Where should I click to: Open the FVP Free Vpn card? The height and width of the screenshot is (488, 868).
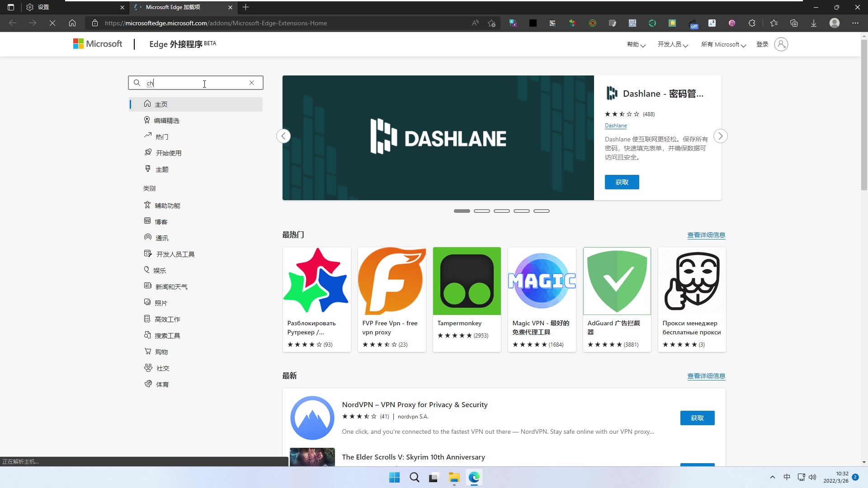click(x=392, y=300)
